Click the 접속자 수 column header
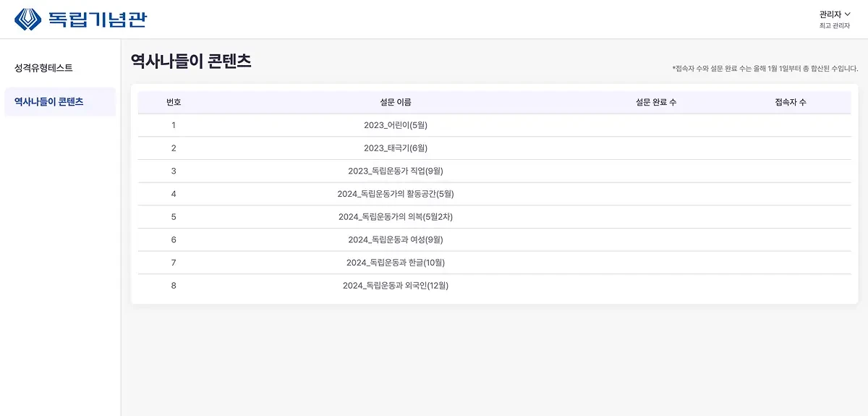 click(x=791, y=103)
